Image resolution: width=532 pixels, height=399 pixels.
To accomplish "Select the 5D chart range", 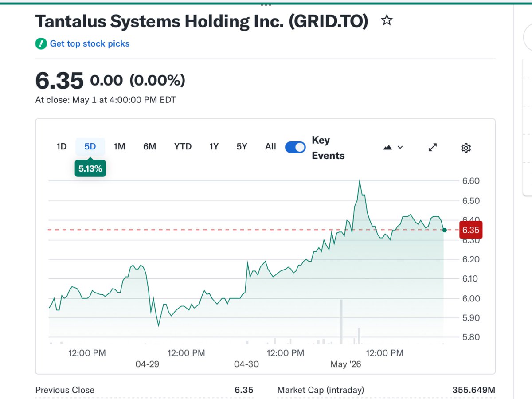I will pyautogui.click(x=90, y=146).
